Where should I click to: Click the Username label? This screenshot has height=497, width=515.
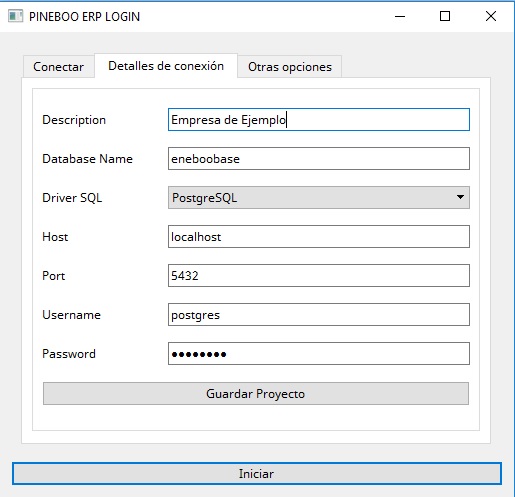click(71, 315)
